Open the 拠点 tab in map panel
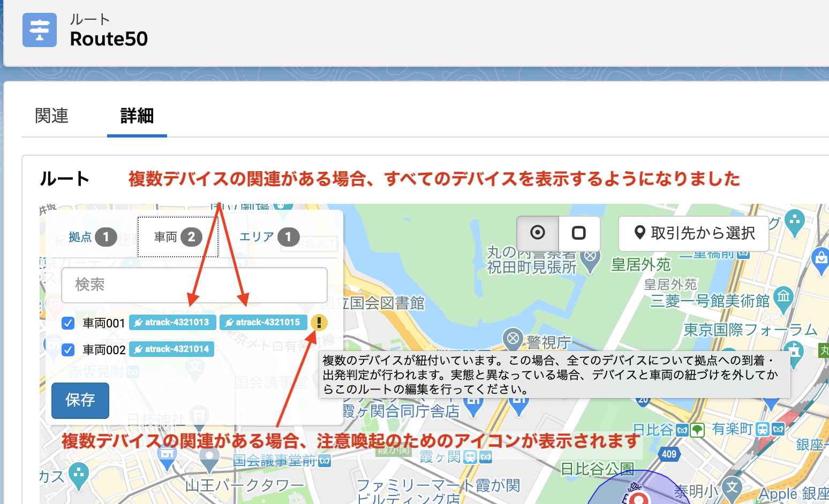This screenshot has height=504, width=829. (x=93, y=237)
